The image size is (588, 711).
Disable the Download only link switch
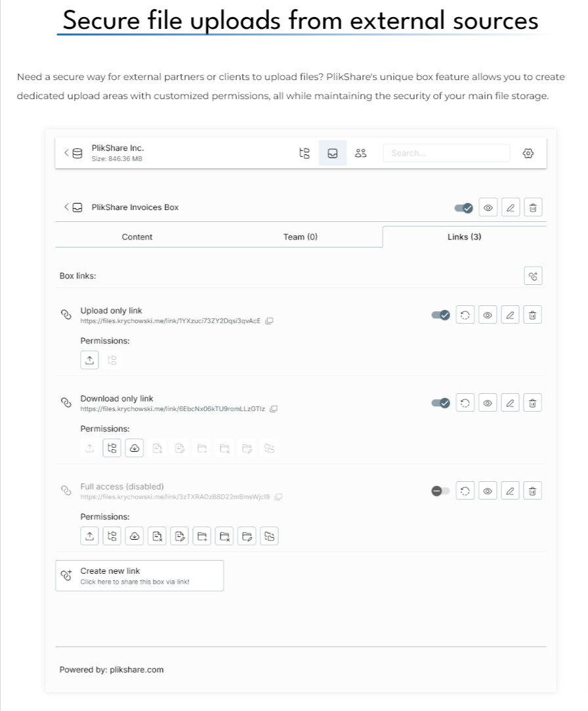tap(440, 403)
